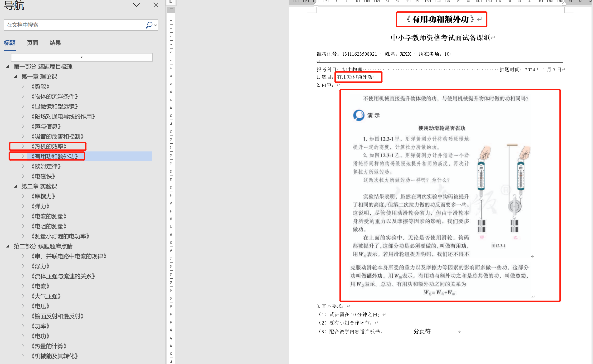Click the tab stop selector icon
Screen dimensions: 593x364
click(171, 2)
